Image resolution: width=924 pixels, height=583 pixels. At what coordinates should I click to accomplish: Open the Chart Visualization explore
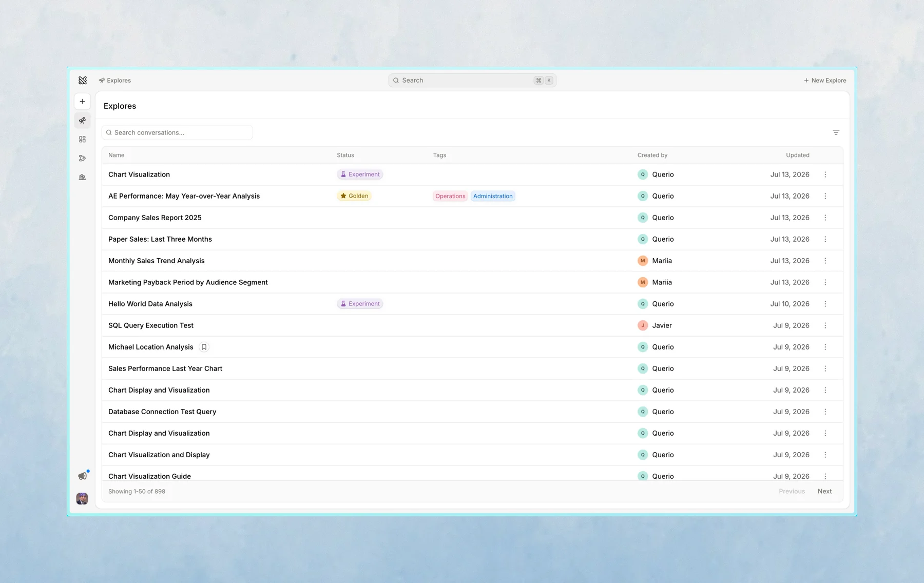pyautogui.click(x=139, y=174)
